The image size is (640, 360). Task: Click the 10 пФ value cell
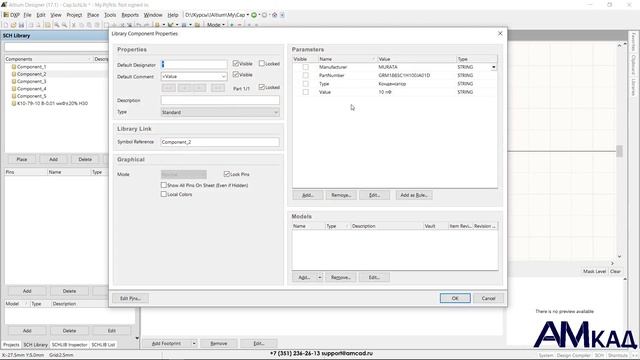(x=416, y=92)
